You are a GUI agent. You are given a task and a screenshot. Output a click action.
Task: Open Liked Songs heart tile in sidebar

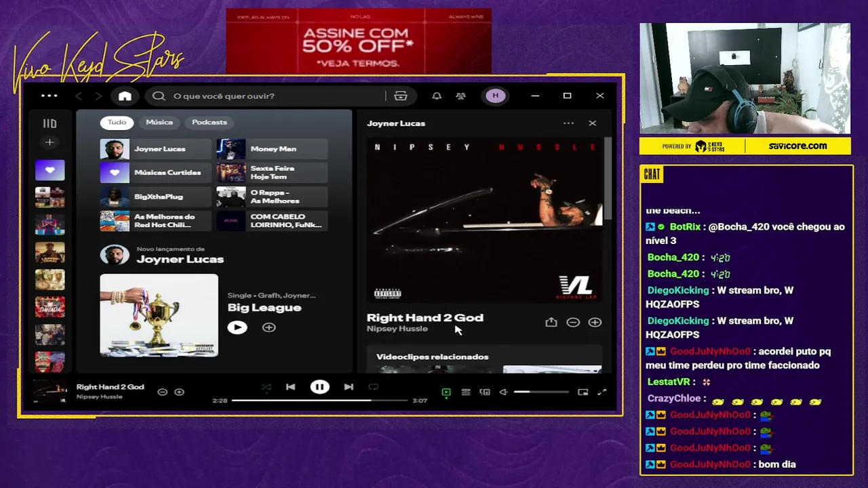50,170
